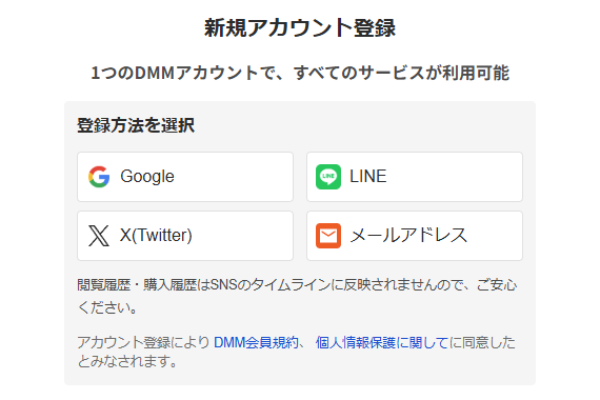The image size is (600, 400).
Task: Click the 新規アカウント登録 page heading
Action: click(x=300, y=27)
